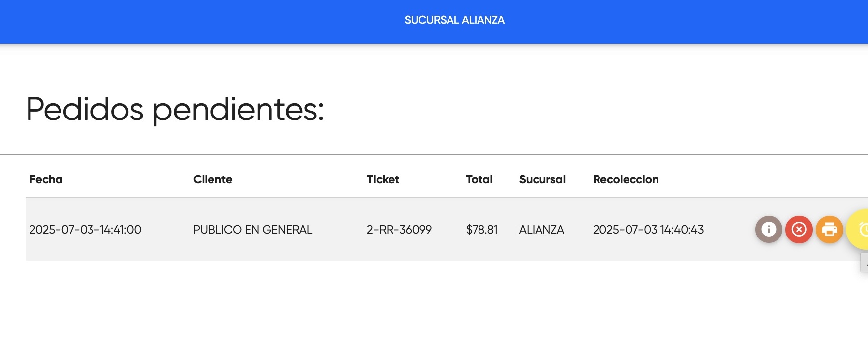Sort by the Ticket column header
The width and height of the screenshot is (868, 355).
coord(382,179)
